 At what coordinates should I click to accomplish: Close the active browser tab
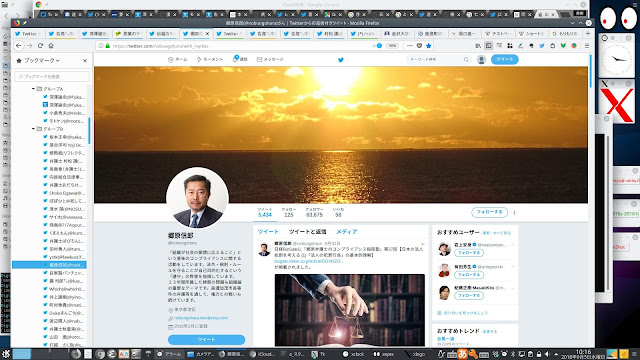[x=207, y=33]
